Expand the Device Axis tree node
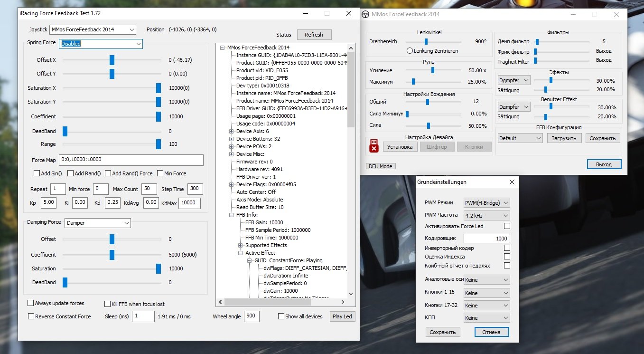 pos(232,131)
